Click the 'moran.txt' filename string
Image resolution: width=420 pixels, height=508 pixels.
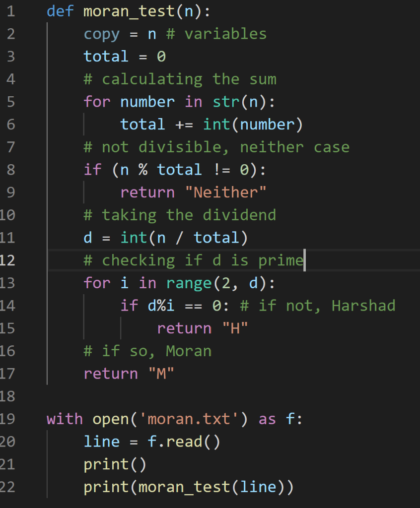click(189, 420)
